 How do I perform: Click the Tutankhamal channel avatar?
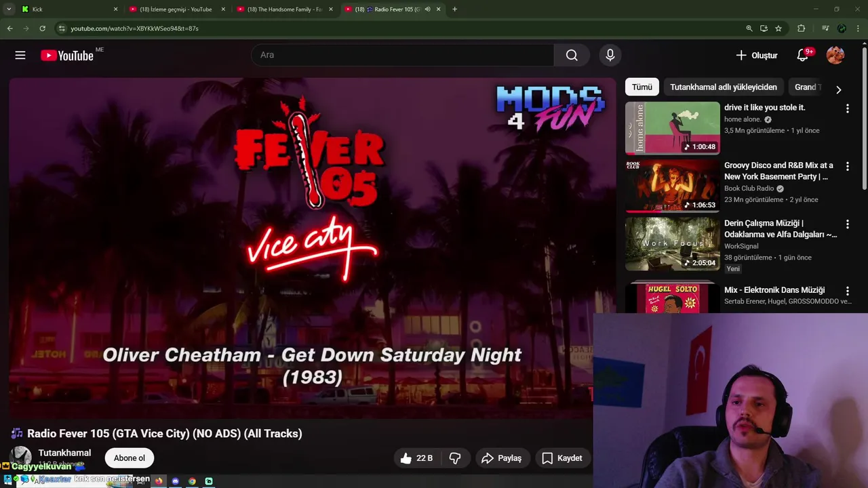tap(20, 456)
